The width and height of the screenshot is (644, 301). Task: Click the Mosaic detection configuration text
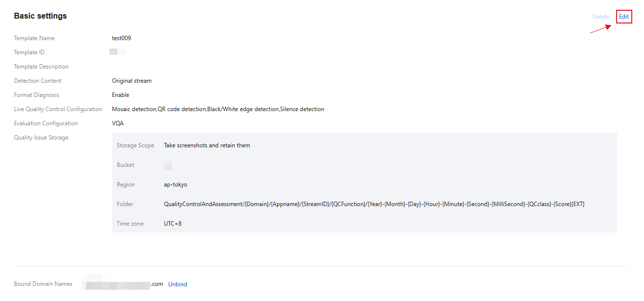134,109
